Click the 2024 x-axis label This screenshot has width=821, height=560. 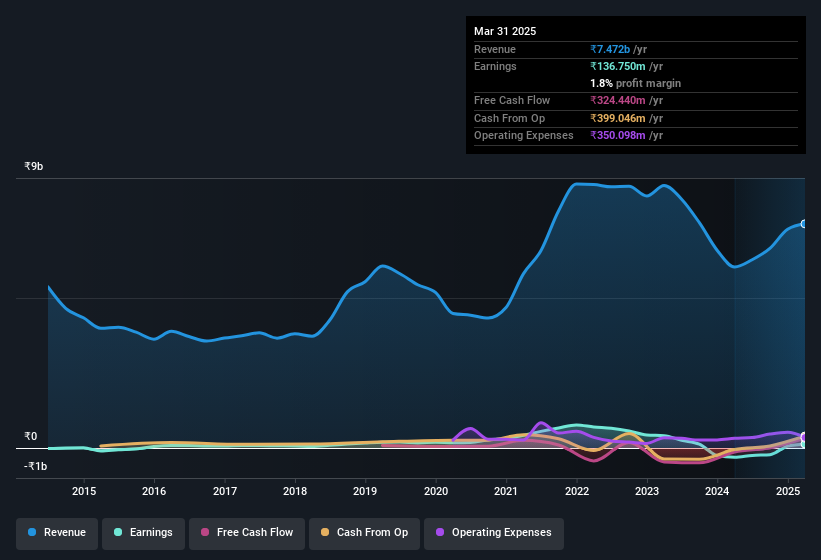[x=717, y=491]
